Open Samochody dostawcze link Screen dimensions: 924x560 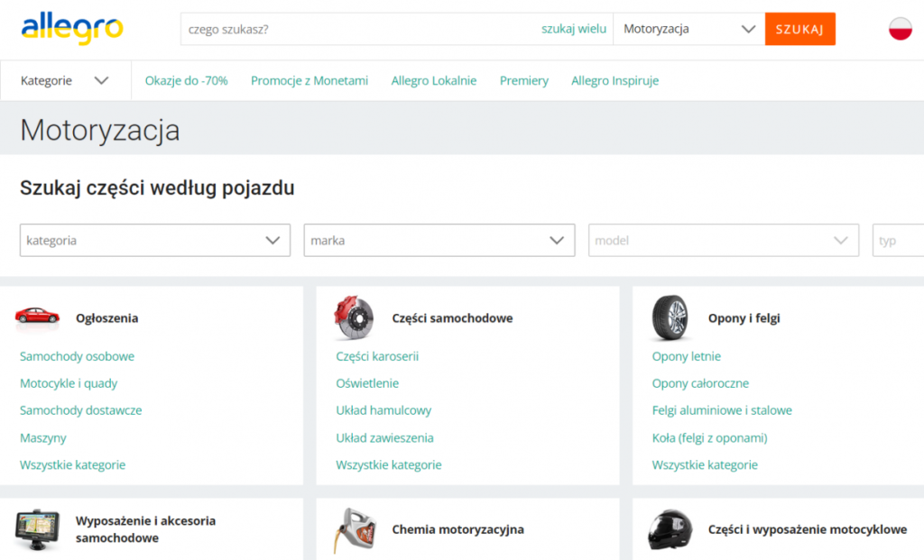click(80, 410)
